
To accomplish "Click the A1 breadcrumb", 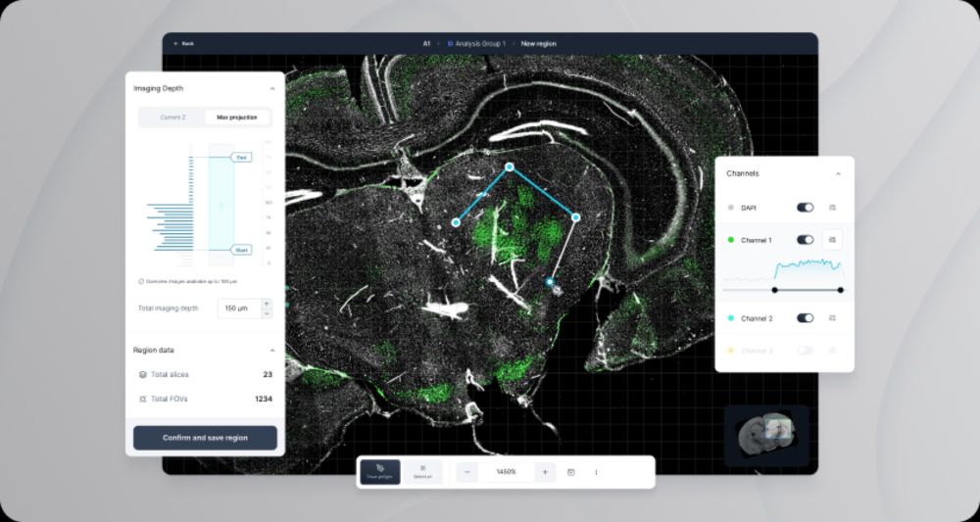I will tap(426, 44).
